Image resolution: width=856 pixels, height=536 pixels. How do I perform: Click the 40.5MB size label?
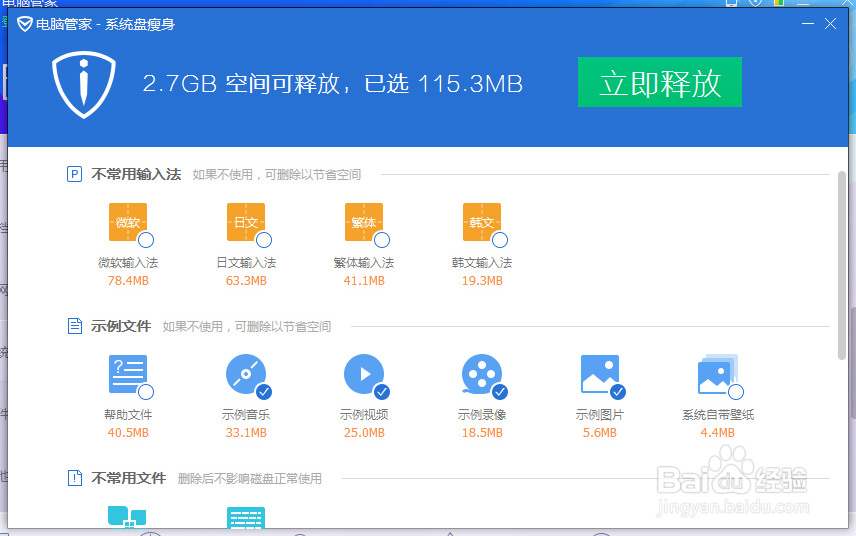click(128, 433)
